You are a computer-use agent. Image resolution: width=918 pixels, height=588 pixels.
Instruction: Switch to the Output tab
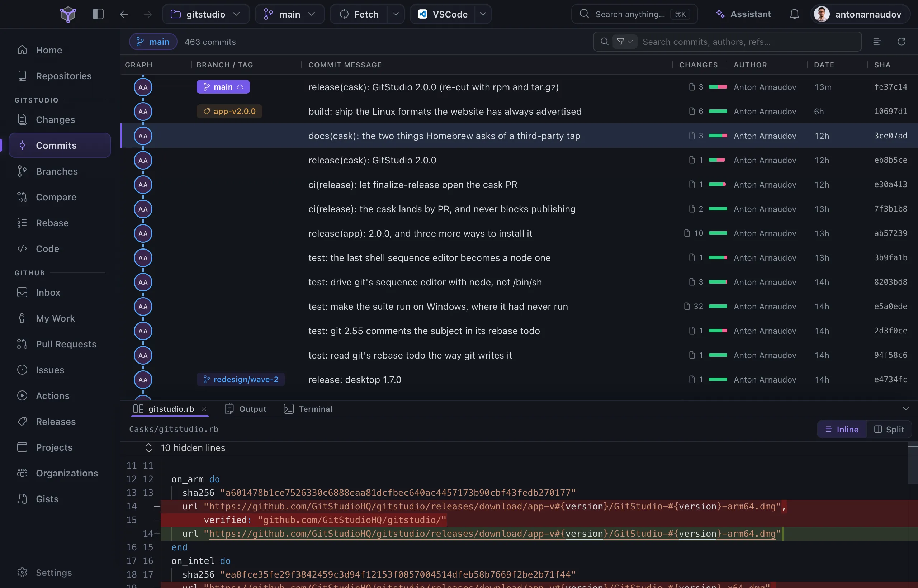pyautogui.click(x=246, y=408)
